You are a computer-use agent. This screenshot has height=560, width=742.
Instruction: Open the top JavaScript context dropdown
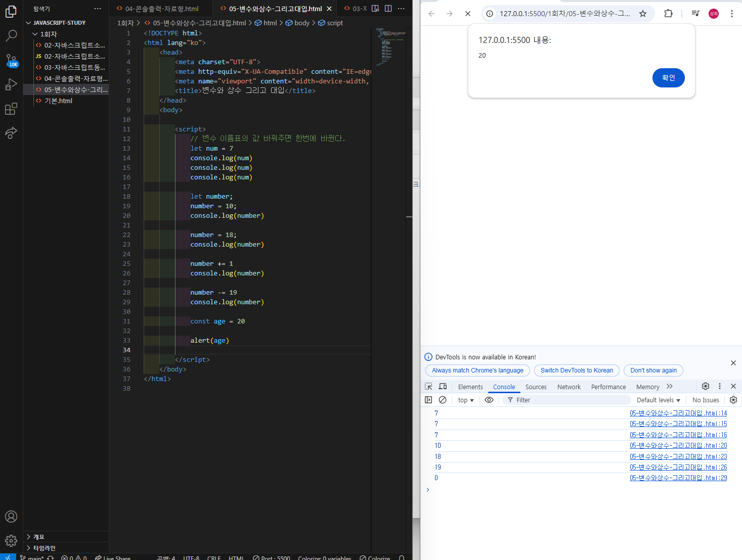(x=466, y=400)
